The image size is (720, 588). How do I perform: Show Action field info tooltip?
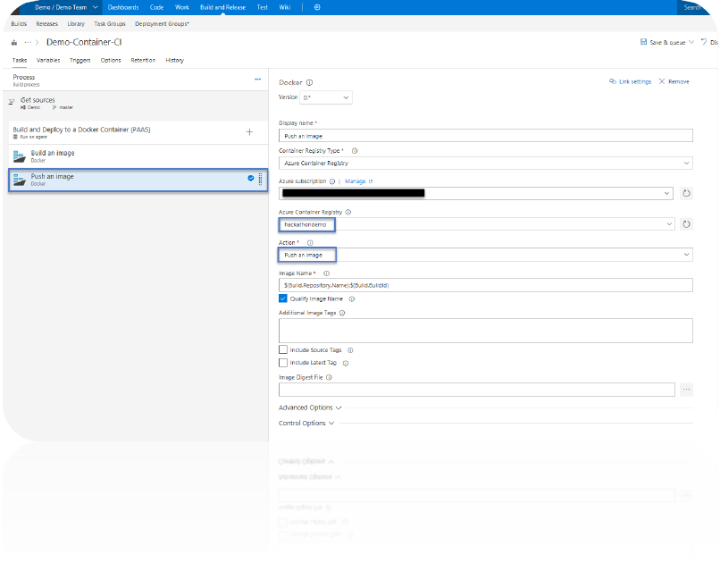pos(310,242)
